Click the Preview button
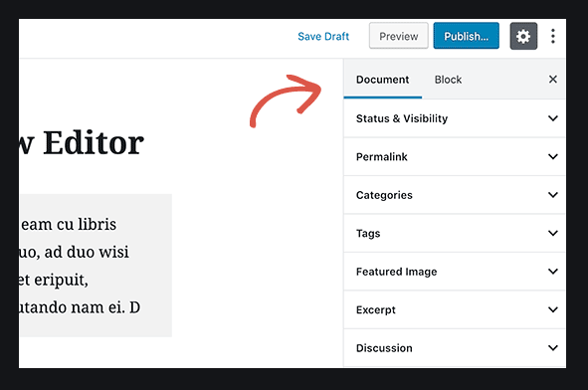Screen dimensions: 588x390 click(x=399, y=36)
